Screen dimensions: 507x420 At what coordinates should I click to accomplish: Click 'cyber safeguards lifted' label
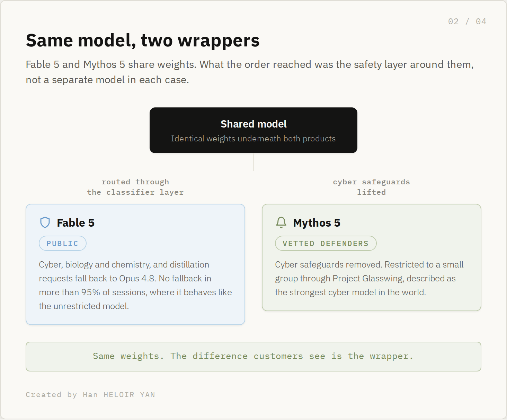click(x=371, y=187)
